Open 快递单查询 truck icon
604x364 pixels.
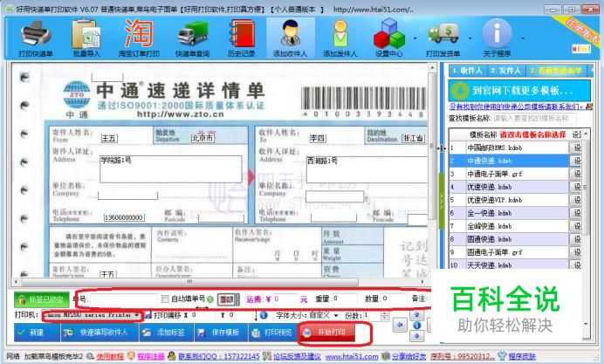[192, 38]
